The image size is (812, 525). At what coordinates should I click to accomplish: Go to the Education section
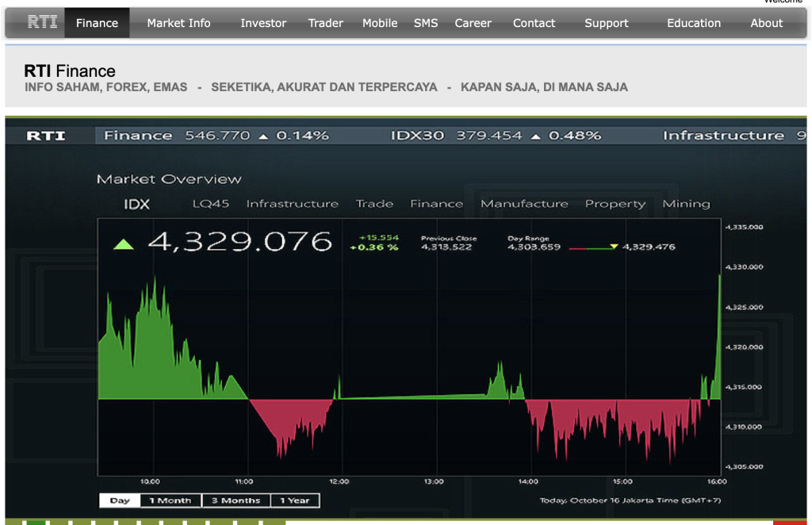click(x=693, y=23)
